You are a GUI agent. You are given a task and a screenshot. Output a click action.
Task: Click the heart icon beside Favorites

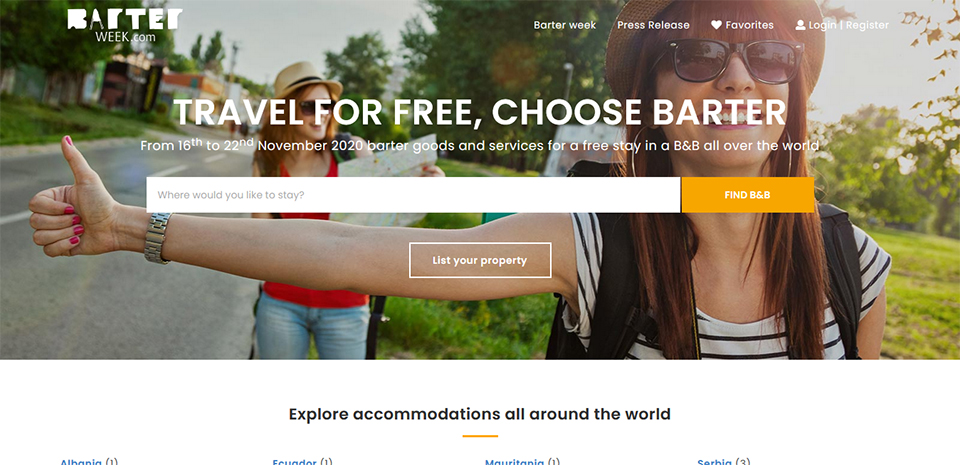click(716, 25)
